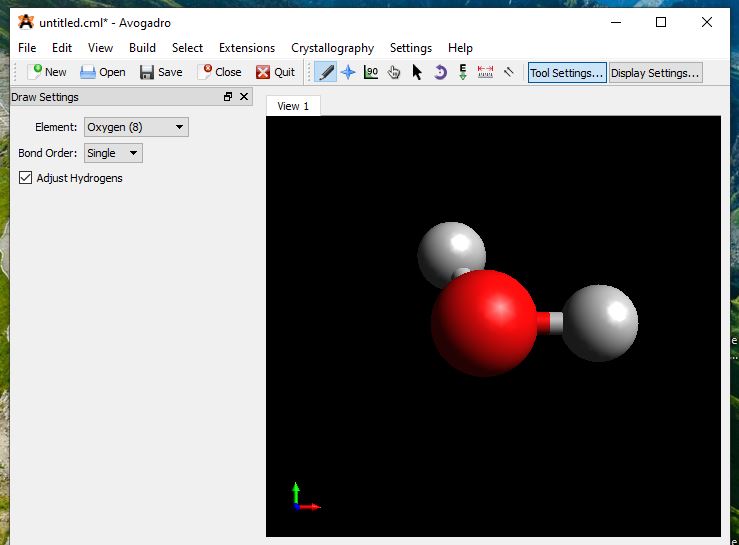Click the Open toolbar button
Screen dimensions: 739x545
103,72
